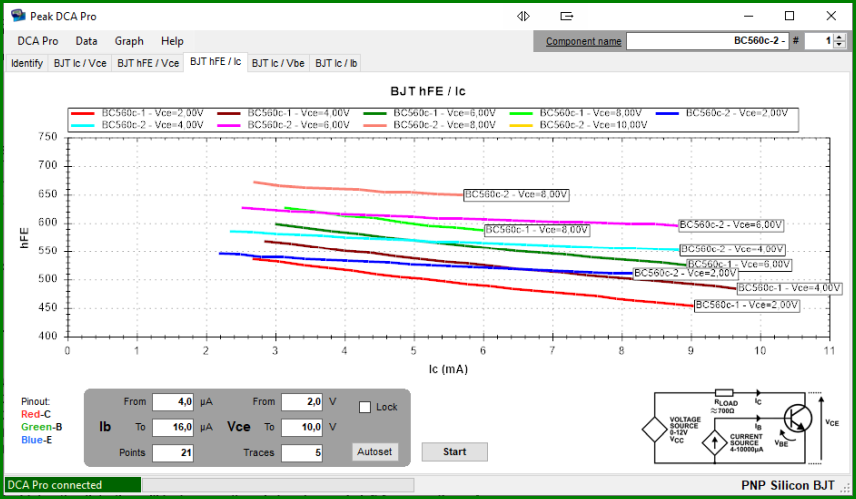The width and height of the screenshot is (856, 499).
Task: Click the Points value field
Action: (x=173, y=453)
